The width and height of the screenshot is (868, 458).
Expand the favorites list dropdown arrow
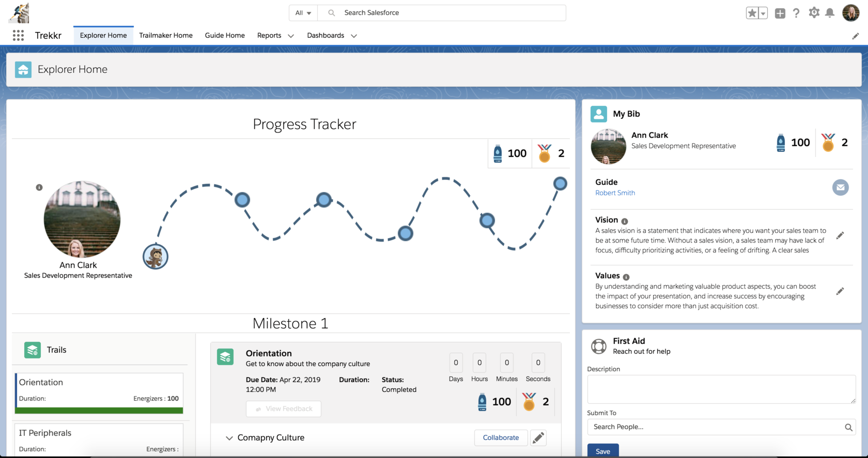pos(763,13)
